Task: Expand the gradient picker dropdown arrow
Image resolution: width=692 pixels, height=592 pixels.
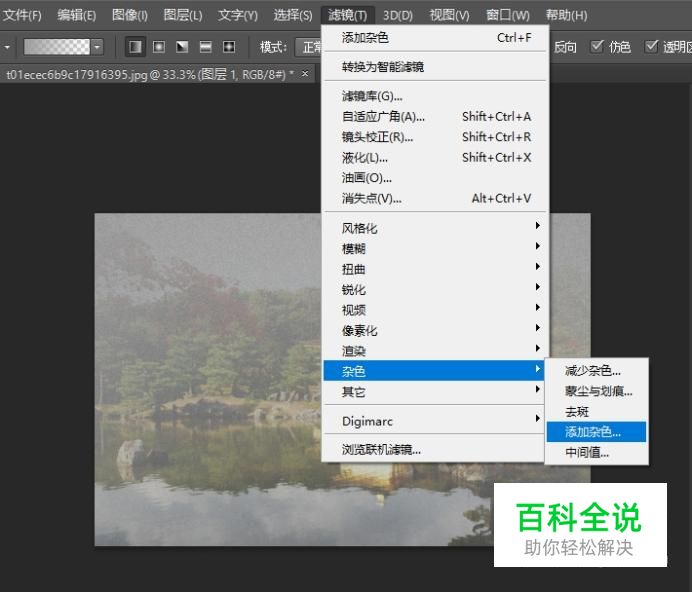Action: (98, 47)
